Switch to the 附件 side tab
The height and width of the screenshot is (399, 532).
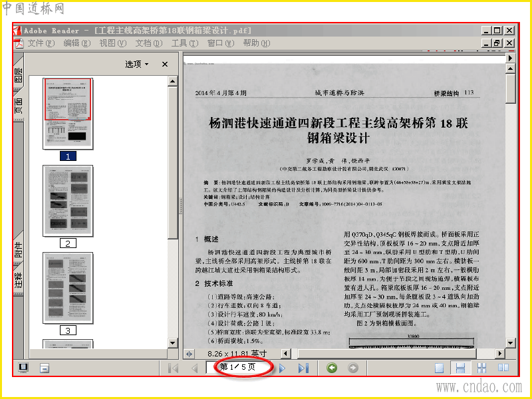(19, 250)
